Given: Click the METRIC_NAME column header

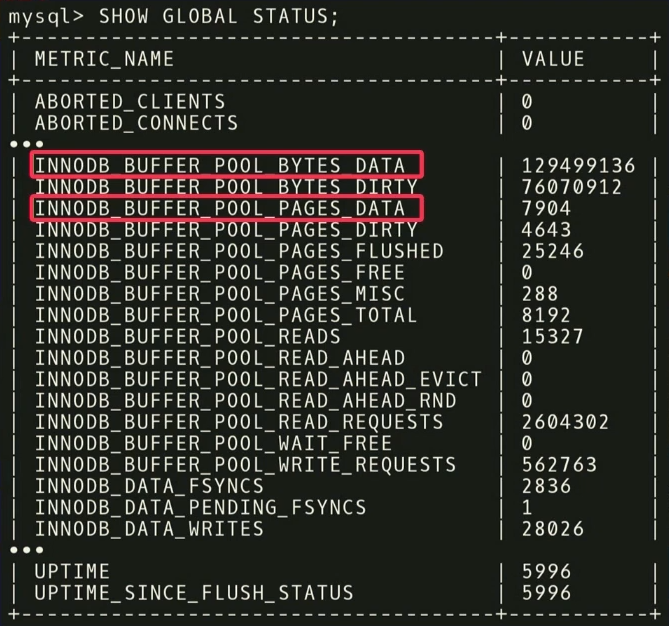Looking at the screenshot, I should [104, 59].
